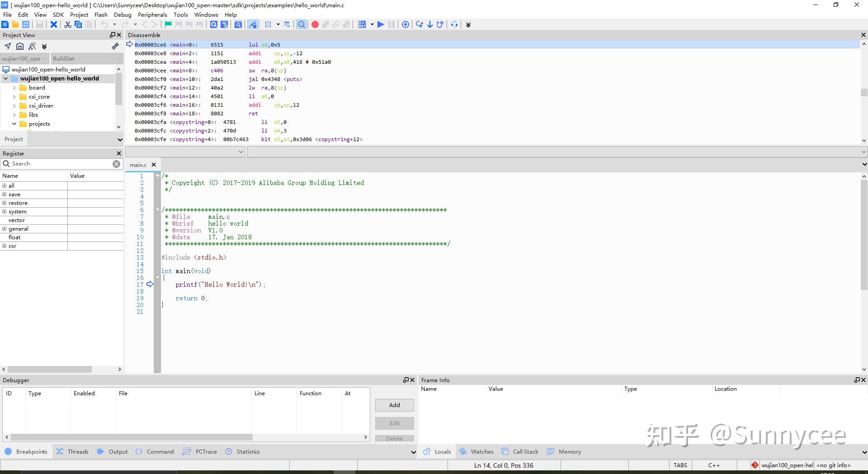This screenshot has width=868, height=474.
Task: Click the home icon in Project View
Action: [20, 46]
